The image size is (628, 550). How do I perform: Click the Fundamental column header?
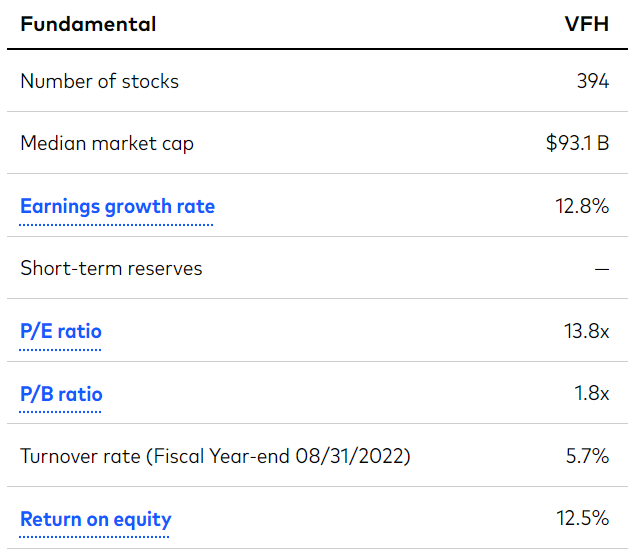(x=88, y=25)
